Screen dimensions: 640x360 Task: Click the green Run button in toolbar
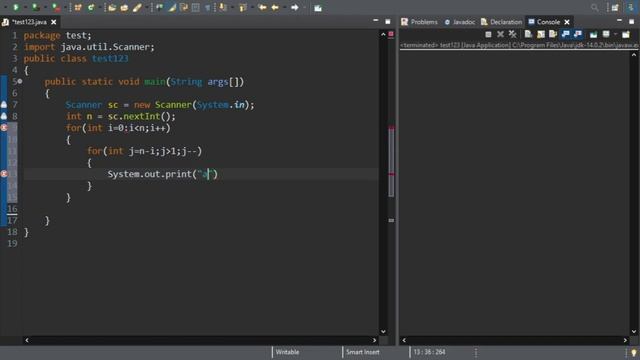click(x=16, y=7)
